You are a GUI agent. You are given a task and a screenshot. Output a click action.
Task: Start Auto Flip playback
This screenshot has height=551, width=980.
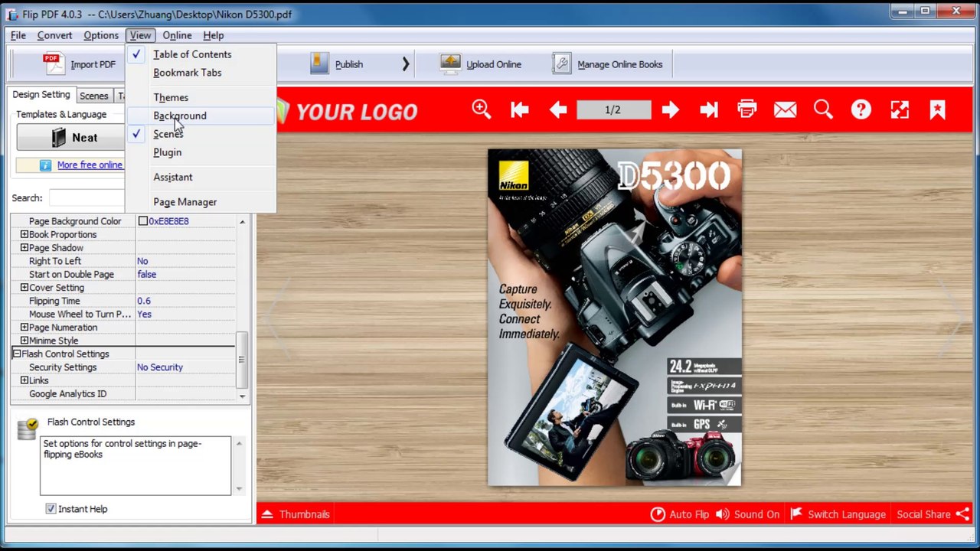point(680,514)
